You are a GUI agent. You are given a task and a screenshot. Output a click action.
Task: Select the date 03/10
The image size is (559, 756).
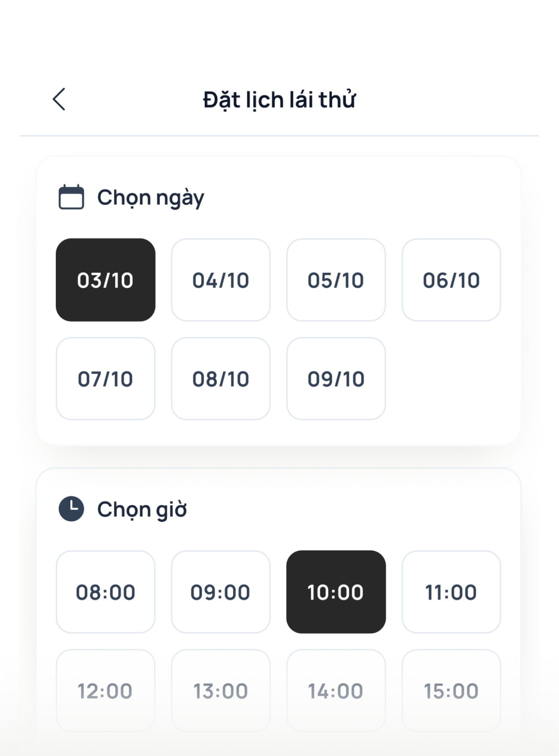click(106, 280)
